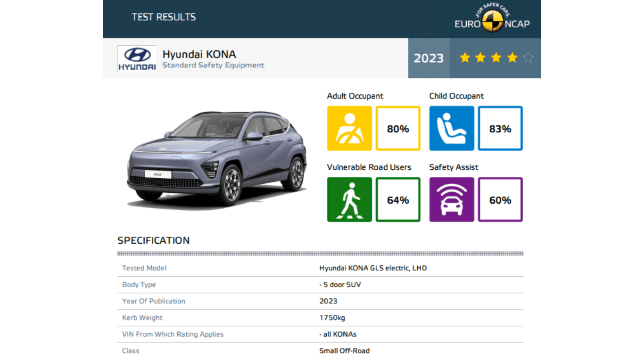This screenshot has width=644, height=362.
Task: Select the green pedestrian Vulnerable Road Users icon
Action: (349, 199)
